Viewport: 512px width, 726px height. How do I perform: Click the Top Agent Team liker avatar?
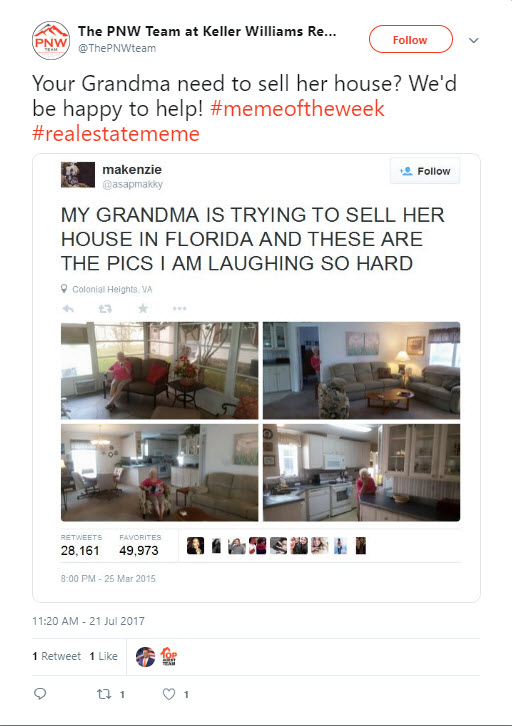coord(169,657)
